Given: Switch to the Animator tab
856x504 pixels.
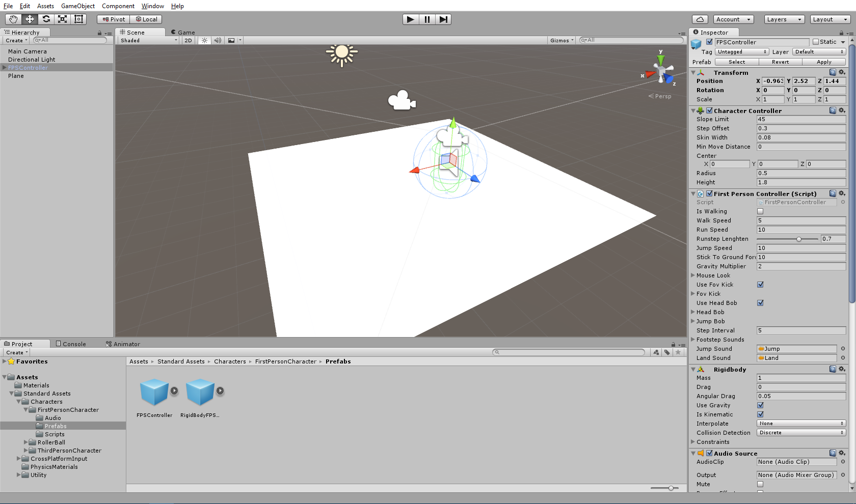Looking at the screenshot, I should 123,344.
